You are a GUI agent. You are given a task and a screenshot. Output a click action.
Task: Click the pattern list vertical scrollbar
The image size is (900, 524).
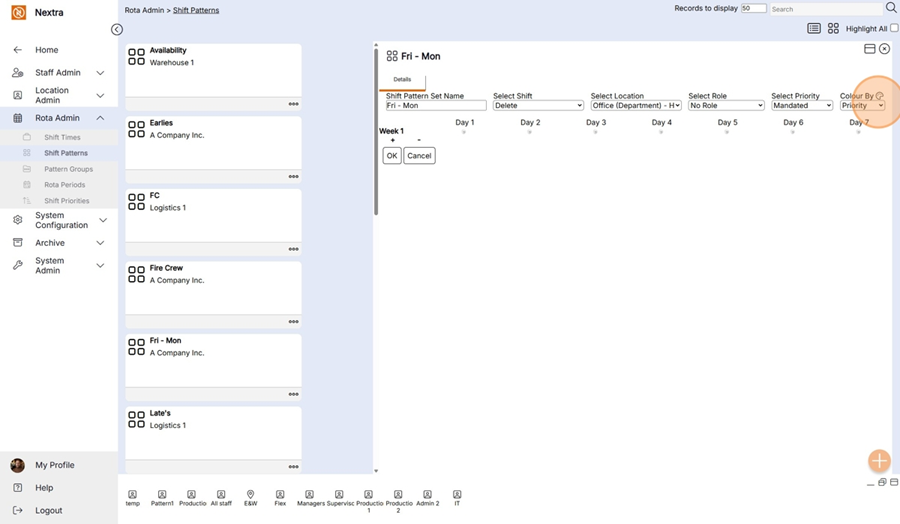[x=376, y=132]
